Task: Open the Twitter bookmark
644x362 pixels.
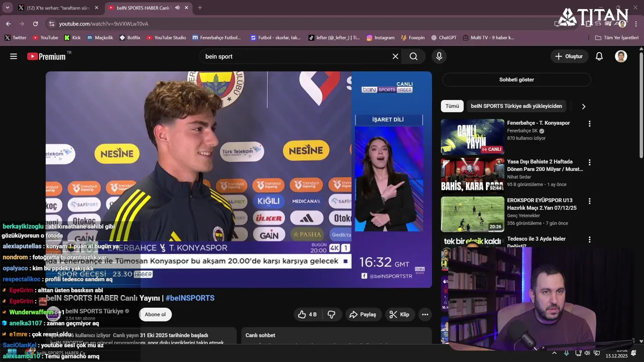Action: click(16, 37)
